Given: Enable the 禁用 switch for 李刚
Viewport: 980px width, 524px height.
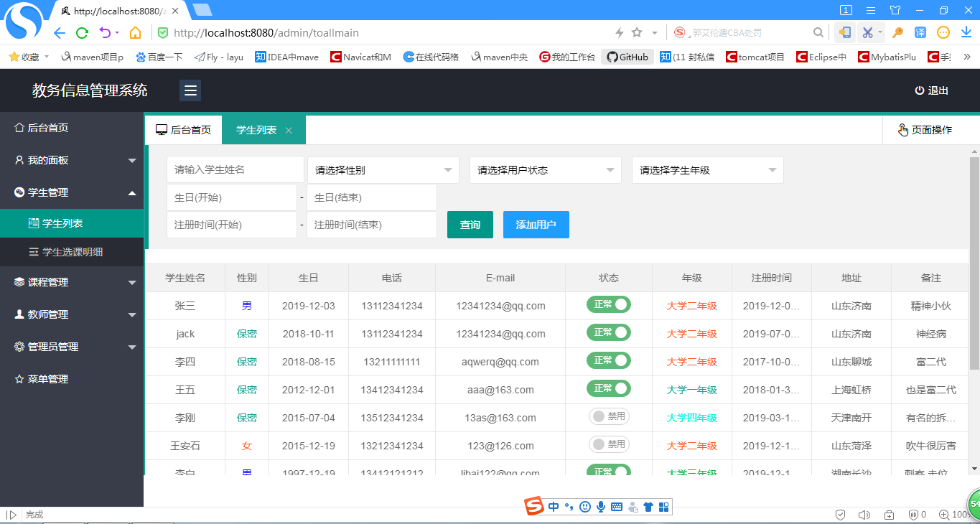Looking at the screenshot, I should 609,416.
